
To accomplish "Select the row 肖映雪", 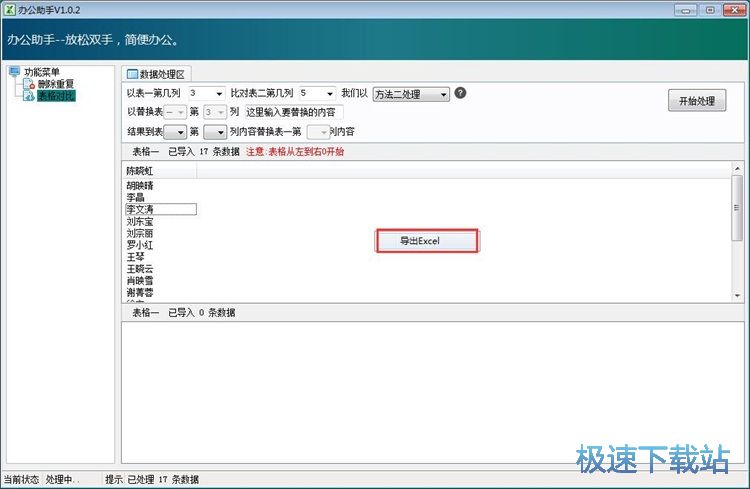I will pos(140,281).
